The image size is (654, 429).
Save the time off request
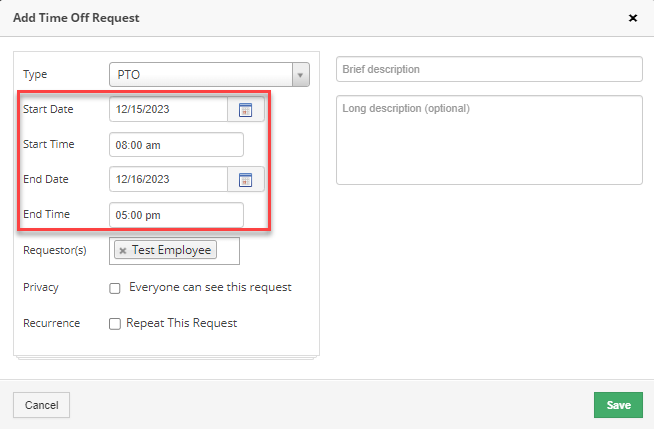click(x=618, y=405)
